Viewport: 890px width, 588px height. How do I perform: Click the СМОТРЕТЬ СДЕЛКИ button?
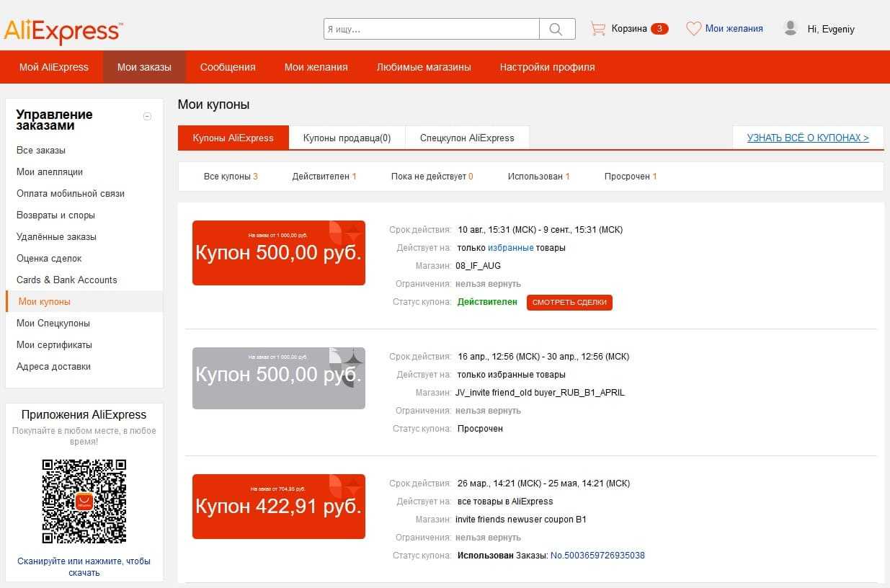coord(569,303)
